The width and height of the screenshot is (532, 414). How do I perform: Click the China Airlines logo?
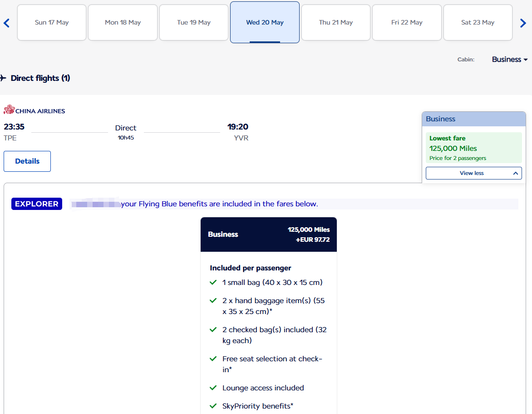34,110
